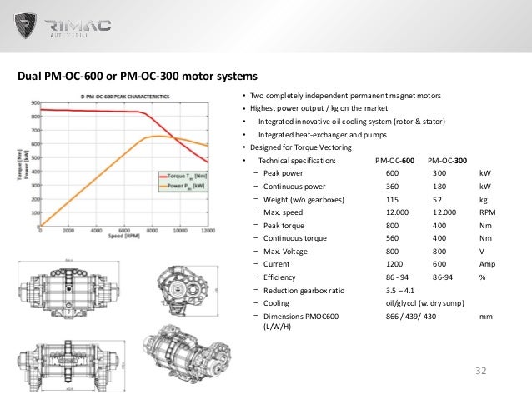Viewport: 532px width, 399px height.
Task: Click the 'Peak power' row label
Action: (x=283, y=173)
